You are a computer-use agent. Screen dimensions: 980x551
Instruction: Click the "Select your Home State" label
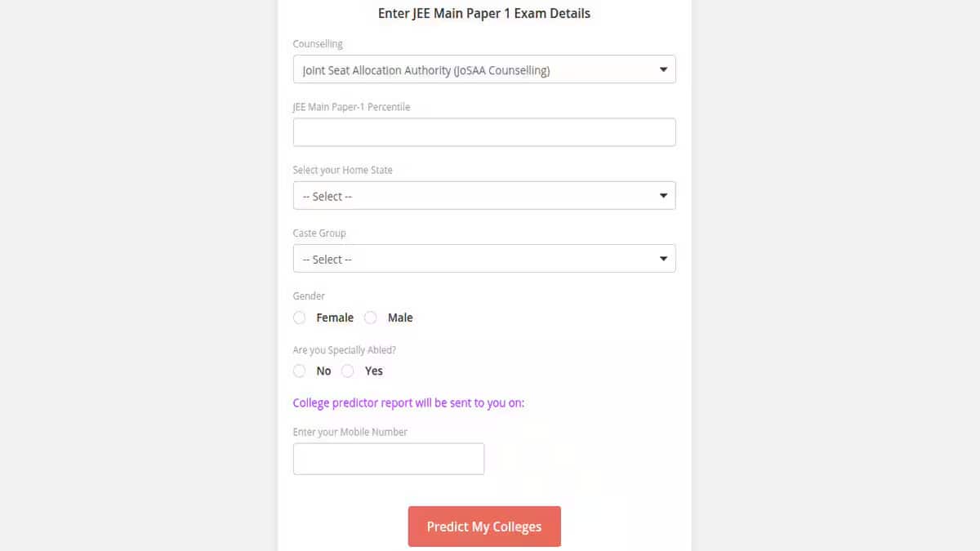342,170
